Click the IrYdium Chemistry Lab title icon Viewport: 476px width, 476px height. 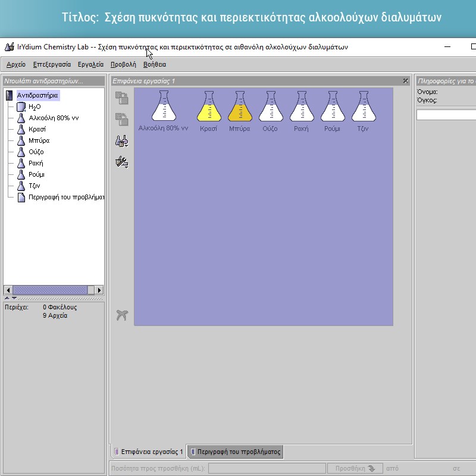pyautogui.click(x=10, y=47)
